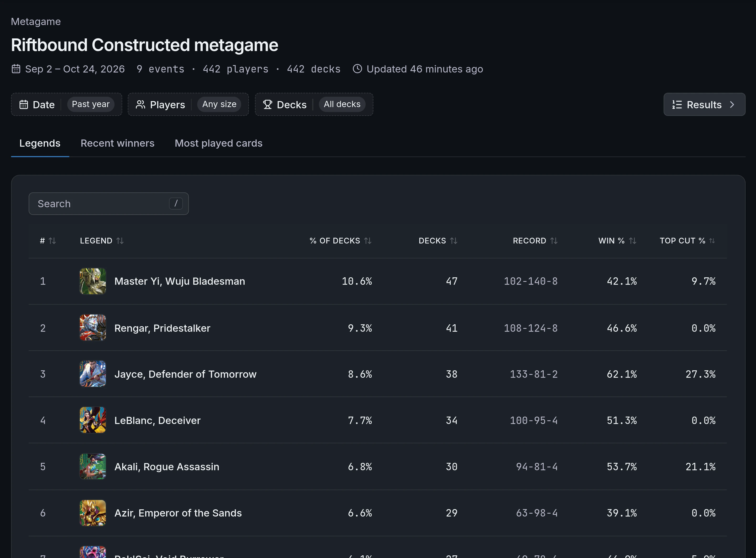The height and width of the screenshot is (558, 756).
Task: Focus the Search input field
Action: click(x=109, y=204)
